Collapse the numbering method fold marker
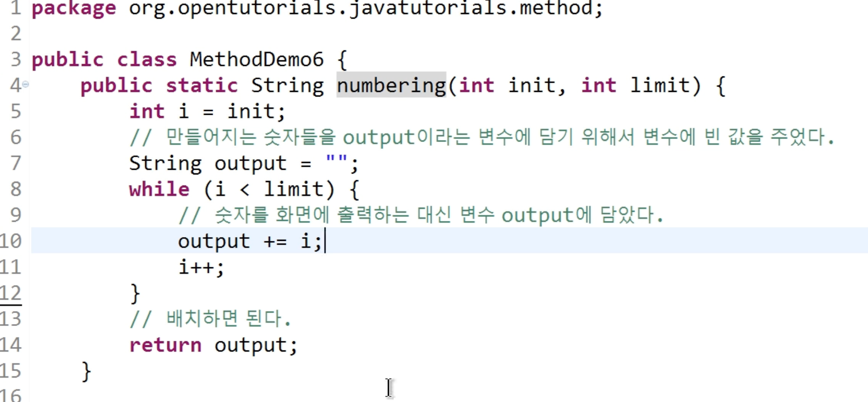The height and width of the screenshot is (402, 868). pyautogui.click(x=25, y=84)
